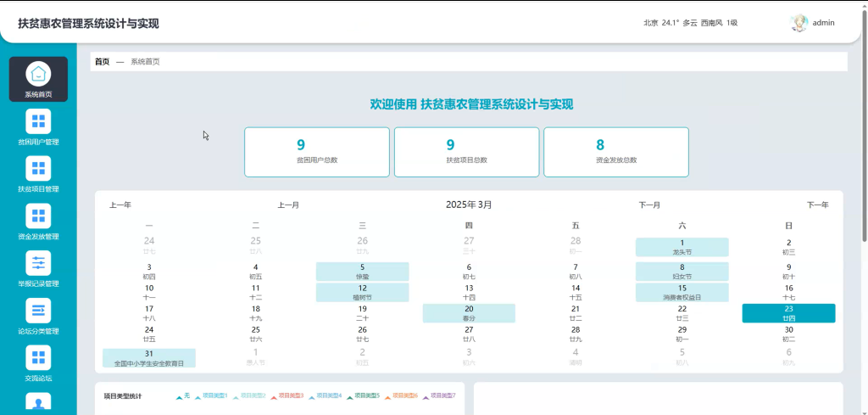Go to previous month 上一月

[x=288, y=205]
